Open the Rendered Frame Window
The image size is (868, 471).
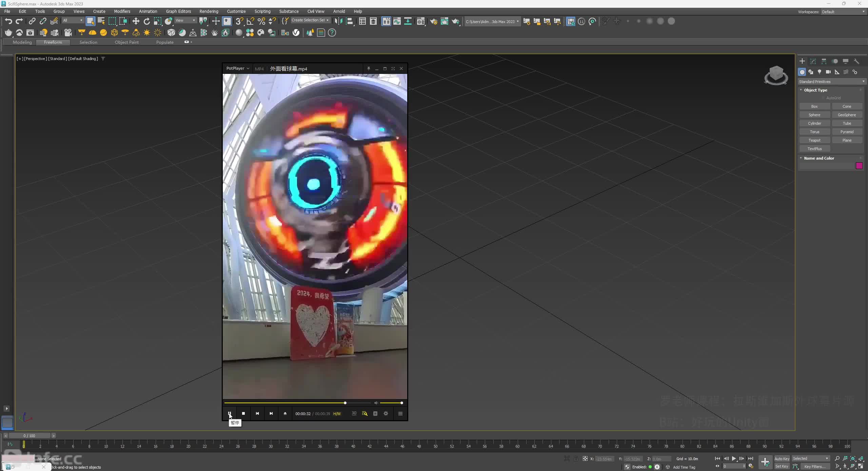(x=444, y=21)
